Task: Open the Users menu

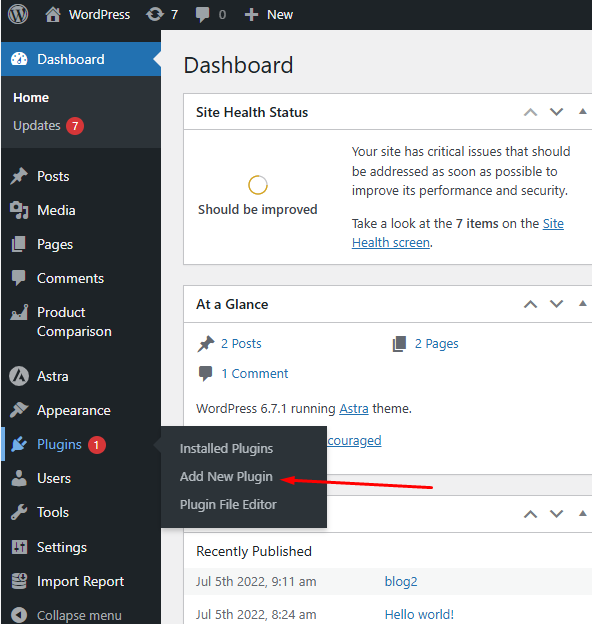Action: [54, 478]
